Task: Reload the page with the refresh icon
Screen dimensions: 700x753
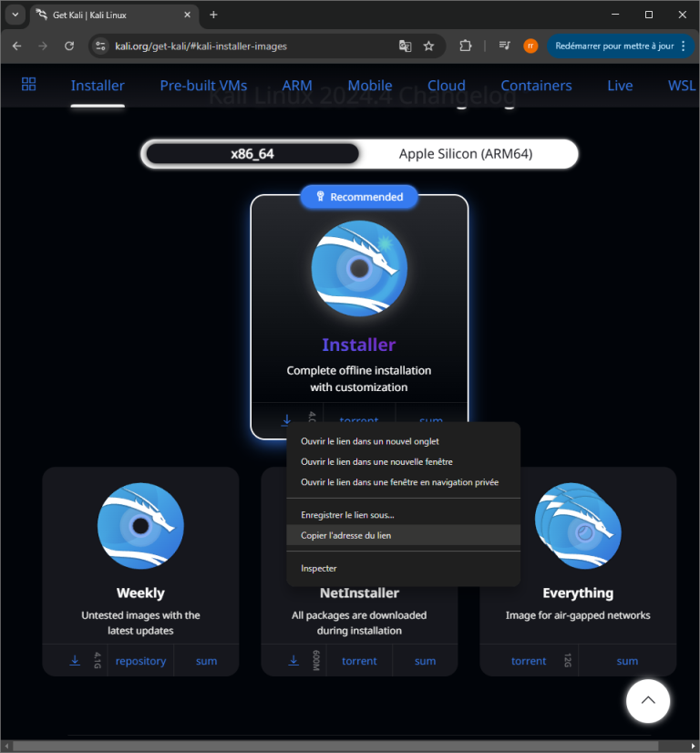Action: click(x=69, y=46)
